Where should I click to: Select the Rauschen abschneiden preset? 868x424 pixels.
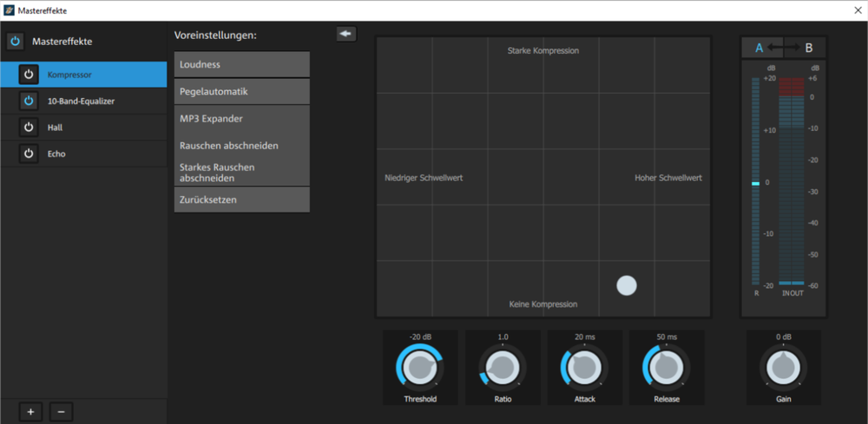pyautogui.click(x=241, y=146)
